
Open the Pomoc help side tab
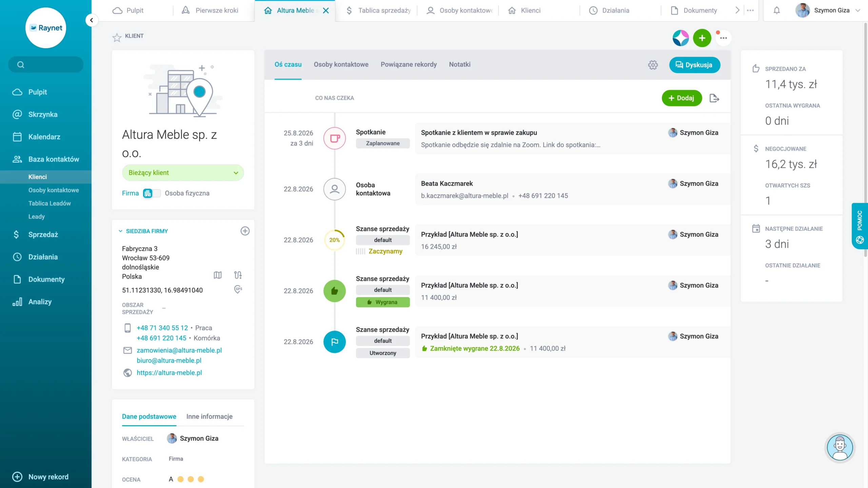click(860, 226)
